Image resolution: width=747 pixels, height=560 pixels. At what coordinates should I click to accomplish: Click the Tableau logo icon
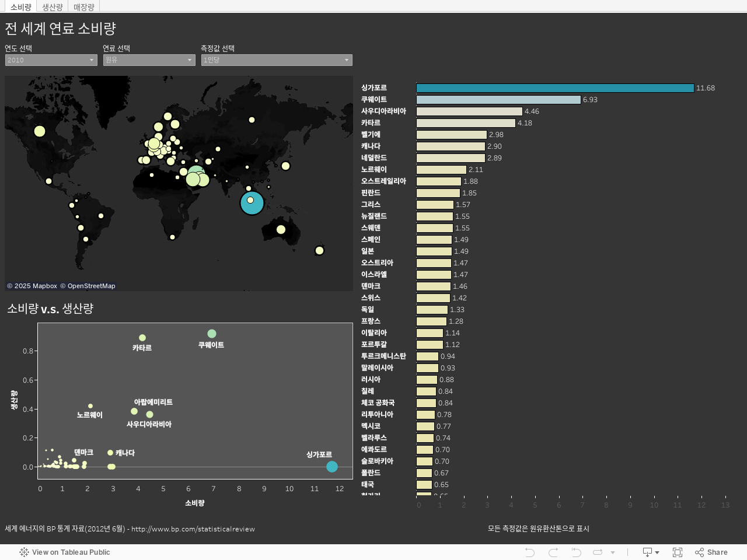(24, 552)
